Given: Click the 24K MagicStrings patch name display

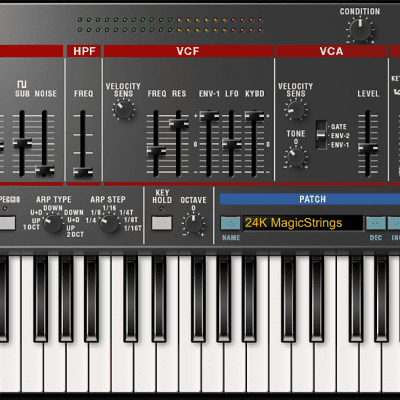Looking at the screenshot, I should pos(302,223).
